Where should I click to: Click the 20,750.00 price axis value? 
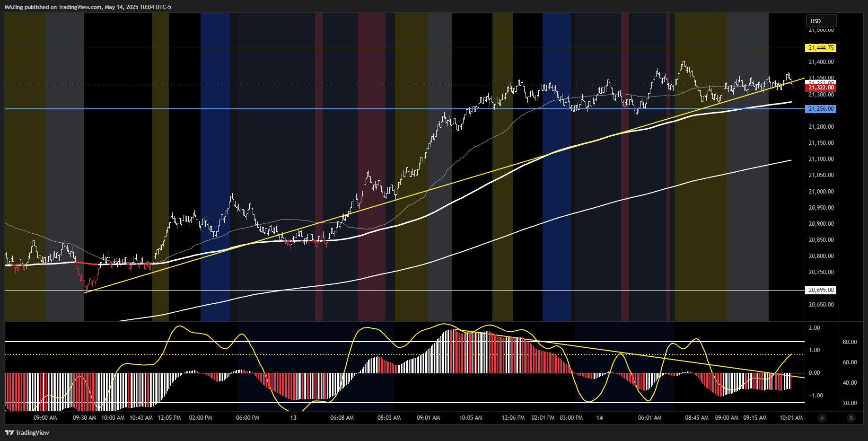pyautogui.click(x=821, y=272)
